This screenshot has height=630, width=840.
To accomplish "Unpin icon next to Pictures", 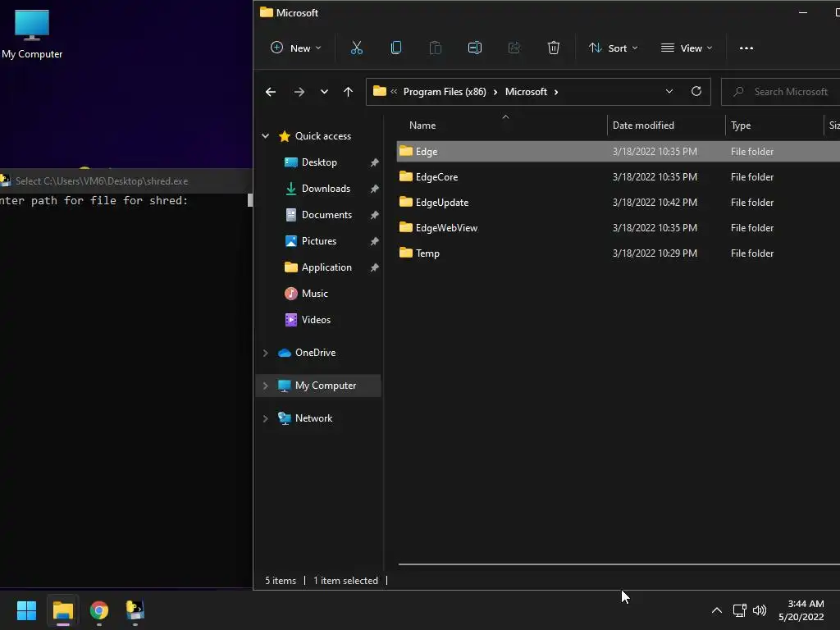I will [374, 241].
